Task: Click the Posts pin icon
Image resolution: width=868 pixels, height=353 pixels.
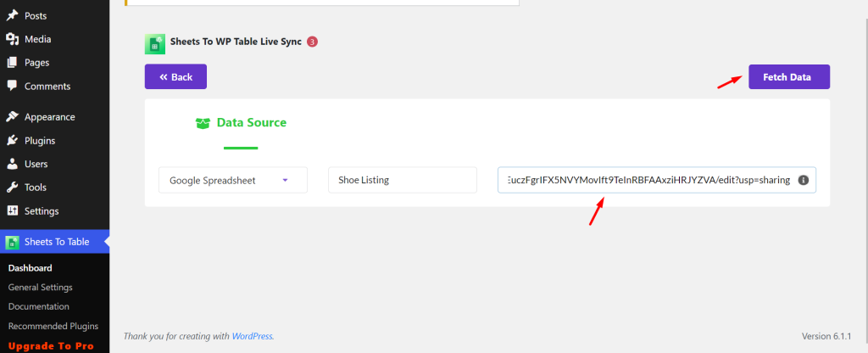Action: coord(12,15)
